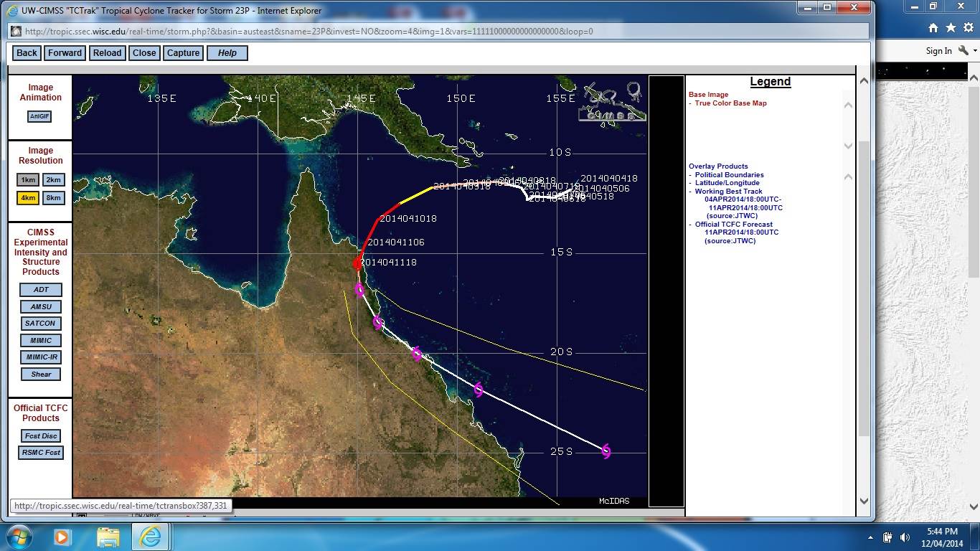Set image resolution to 8km

point(53,198)
